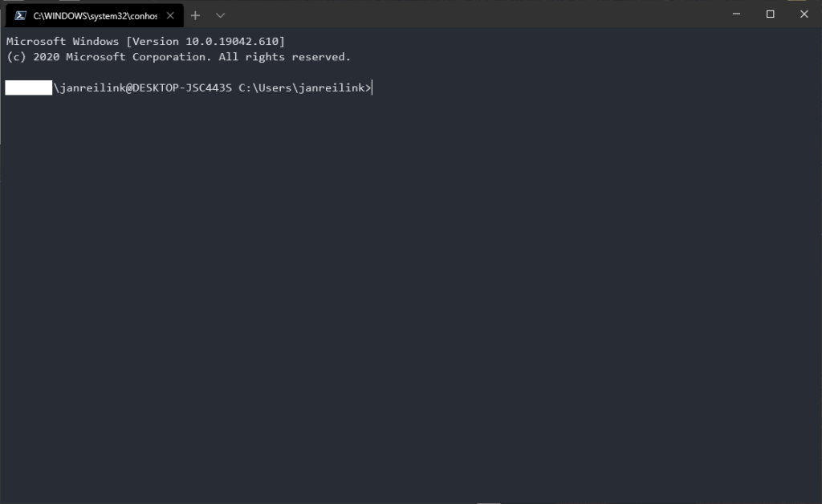Click the Command Prompt icon on the conhost tab
This screenshot has width=822, height=504.
pos(22,14)
